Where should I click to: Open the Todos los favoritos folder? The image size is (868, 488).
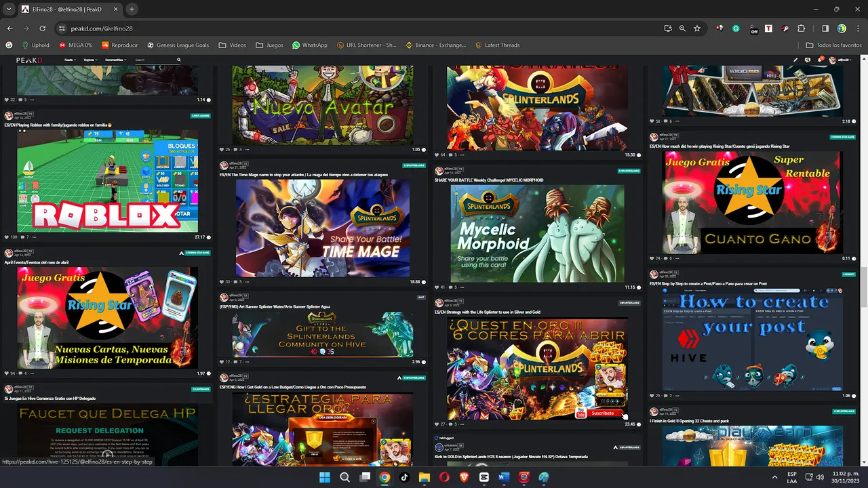833,45
